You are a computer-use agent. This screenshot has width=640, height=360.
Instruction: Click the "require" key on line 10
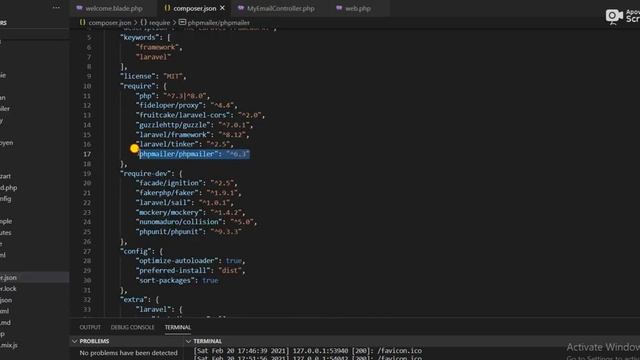pyautogui.click(x=138, y=86)
